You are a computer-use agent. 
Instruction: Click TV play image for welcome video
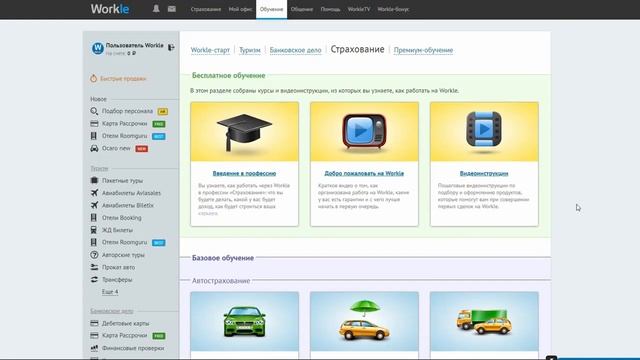pos(364,131)
